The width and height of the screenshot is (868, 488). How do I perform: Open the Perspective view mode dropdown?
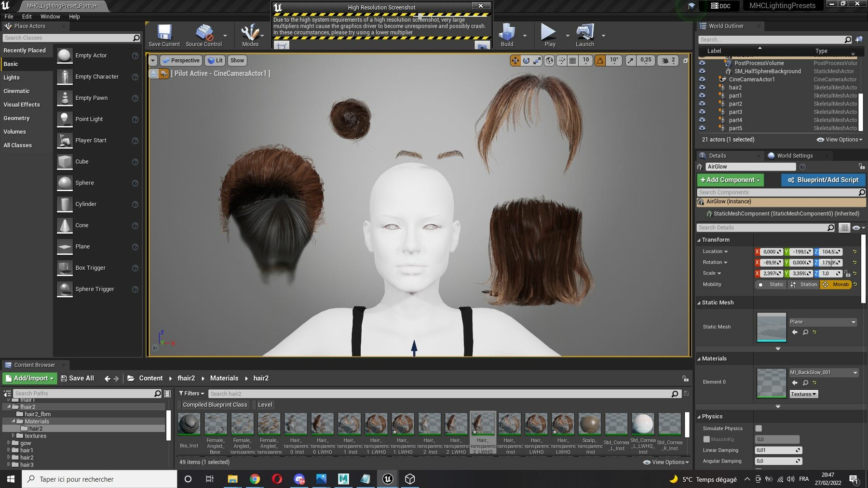[181, 61]
